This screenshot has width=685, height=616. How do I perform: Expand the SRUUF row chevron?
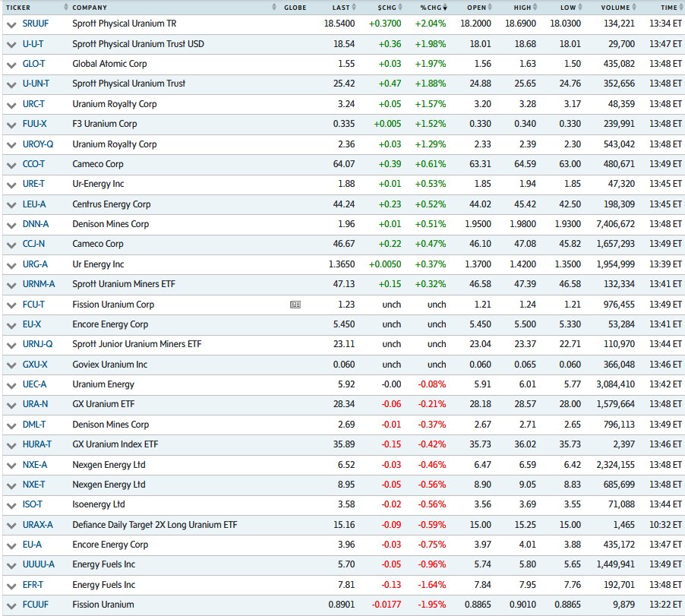11,25
